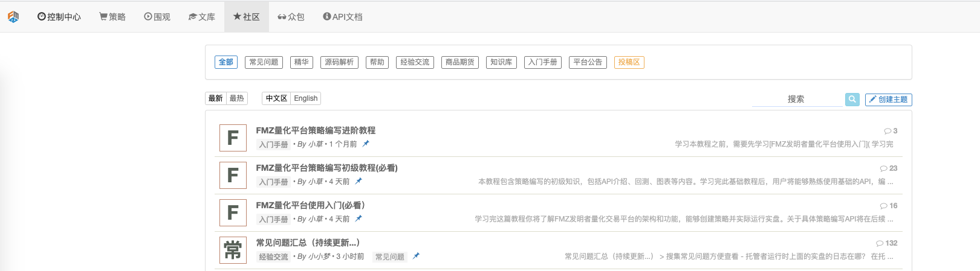Click into the 搜索 input field
The width and height of the screenshot is (980, 271).
pos(796,100)
